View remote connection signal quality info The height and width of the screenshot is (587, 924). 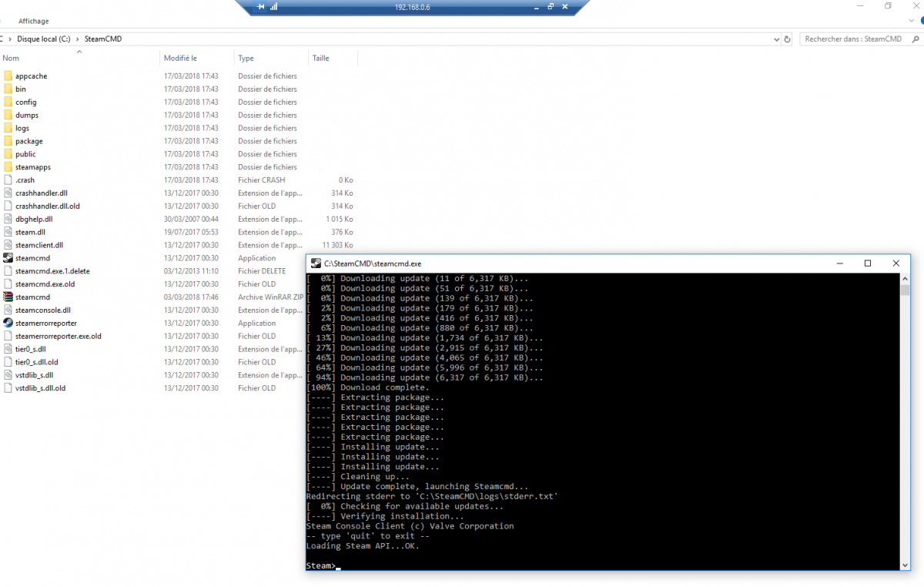(x=273, y=6)
